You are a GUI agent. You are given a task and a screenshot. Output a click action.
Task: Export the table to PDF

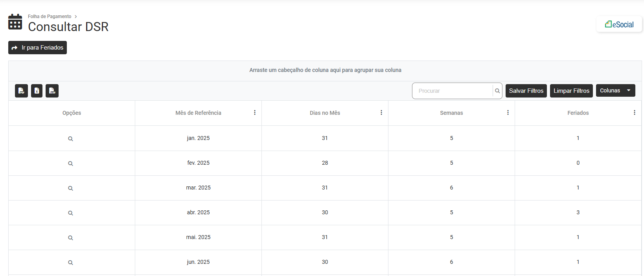(x=21, y=91)
